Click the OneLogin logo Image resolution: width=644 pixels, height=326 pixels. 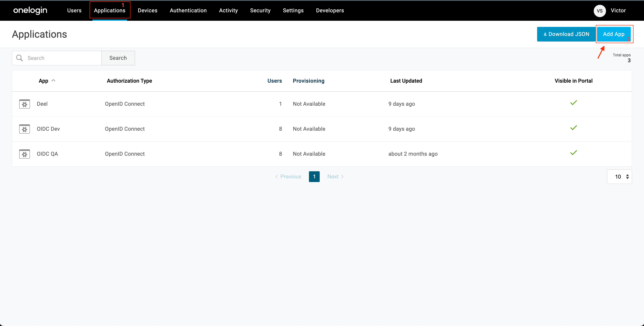(30, 10)
